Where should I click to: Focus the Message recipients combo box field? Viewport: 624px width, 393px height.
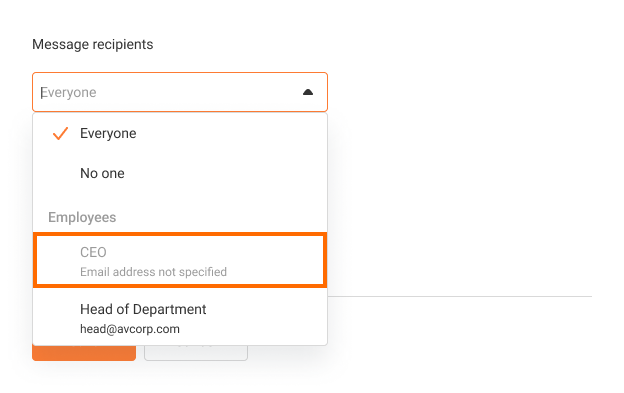point(180,92)
